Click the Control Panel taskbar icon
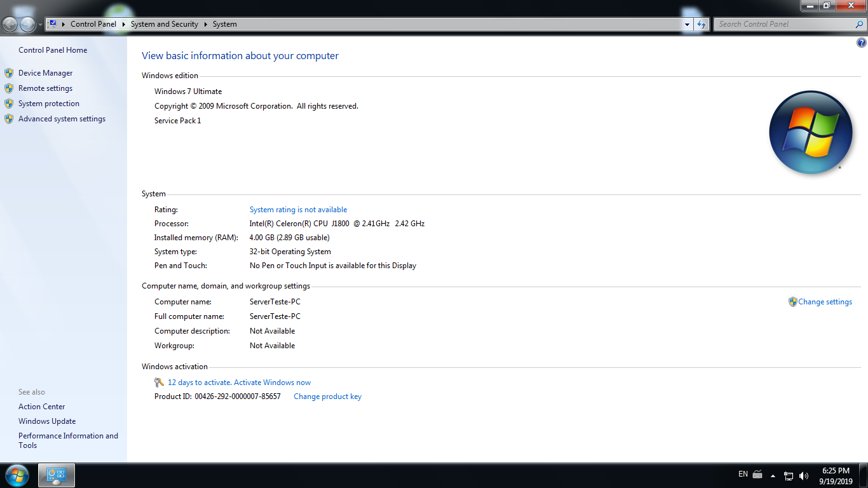868x488 pixels. pyautogui.click(x=57, y=475)
